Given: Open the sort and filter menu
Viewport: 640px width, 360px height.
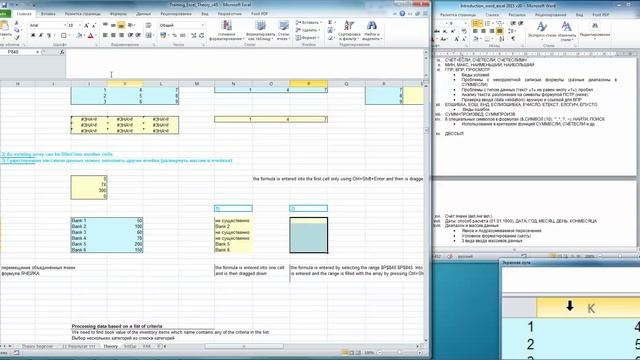Looking at the screenshot, I should click(x=349, y=30).
